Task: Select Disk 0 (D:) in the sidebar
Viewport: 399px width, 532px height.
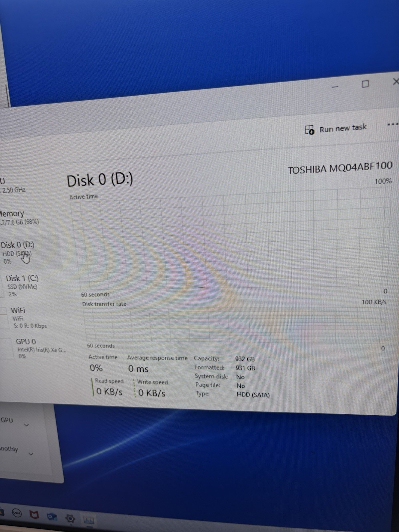Action: click(x=30, y=252)
